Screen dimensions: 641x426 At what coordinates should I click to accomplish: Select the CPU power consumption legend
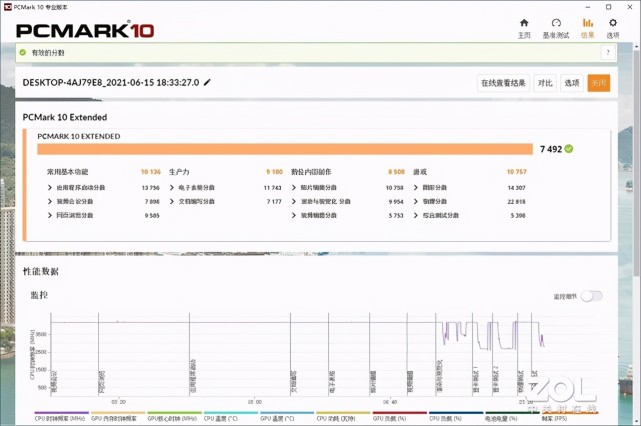click(344, 417)
